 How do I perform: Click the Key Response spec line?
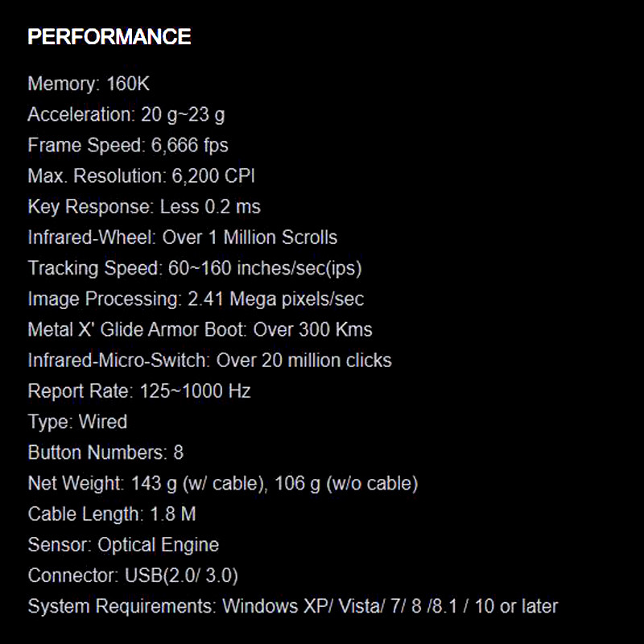click(144, 207)
